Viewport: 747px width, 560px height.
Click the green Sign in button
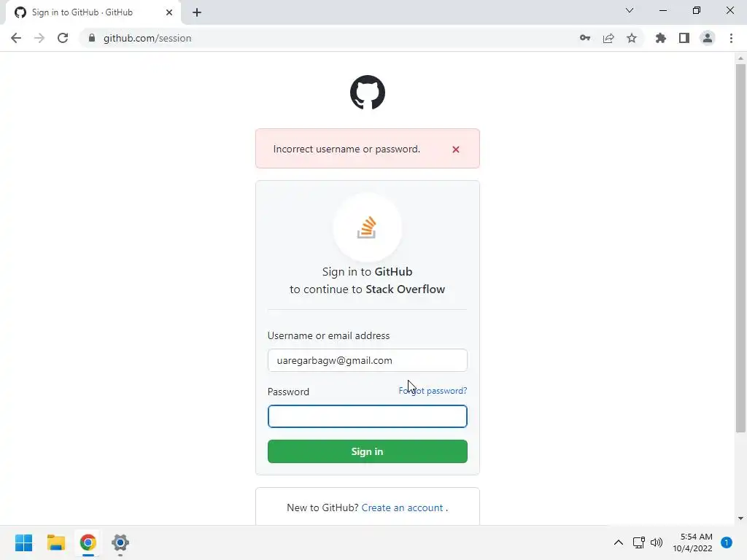[368, 451]
